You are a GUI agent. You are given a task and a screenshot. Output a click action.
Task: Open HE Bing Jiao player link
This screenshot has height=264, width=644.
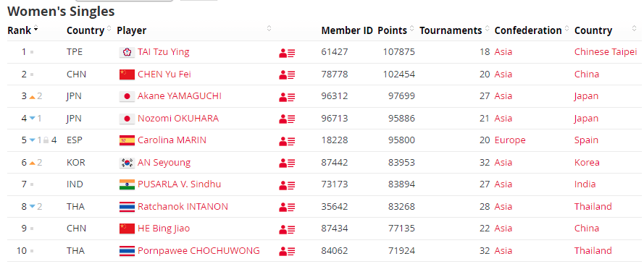[164, 229]
